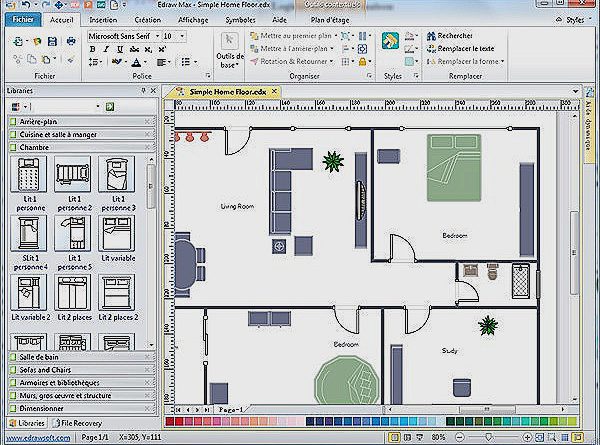Click the library search input field
This screenshot has width=600, height=445.
[x=63, y=107]
